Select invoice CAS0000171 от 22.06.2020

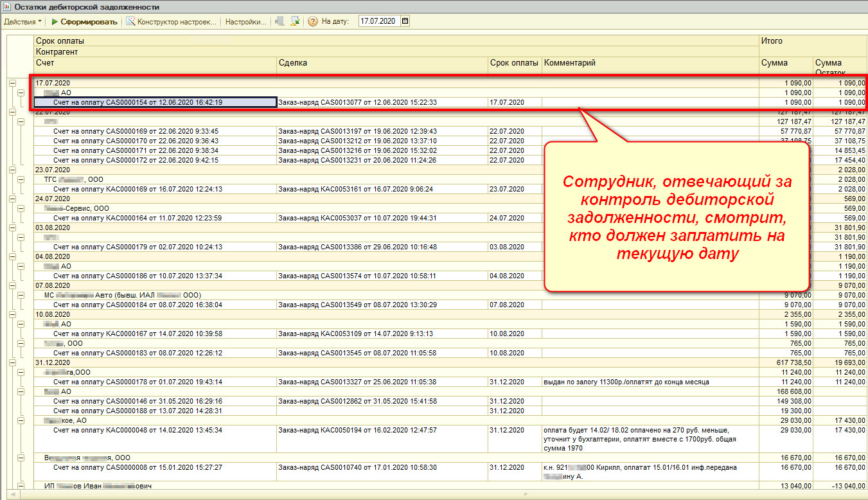click(x=155, y=150)
